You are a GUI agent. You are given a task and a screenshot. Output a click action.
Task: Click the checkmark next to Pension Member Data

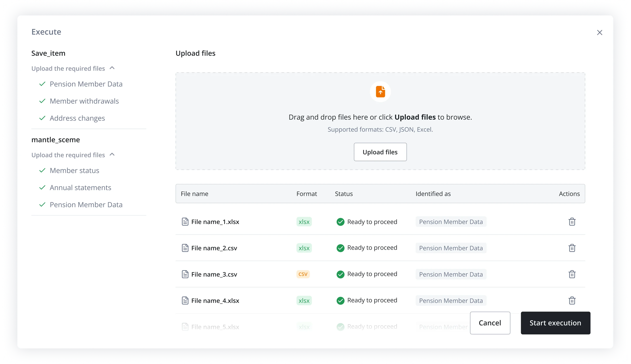click(x=42, y=84)
